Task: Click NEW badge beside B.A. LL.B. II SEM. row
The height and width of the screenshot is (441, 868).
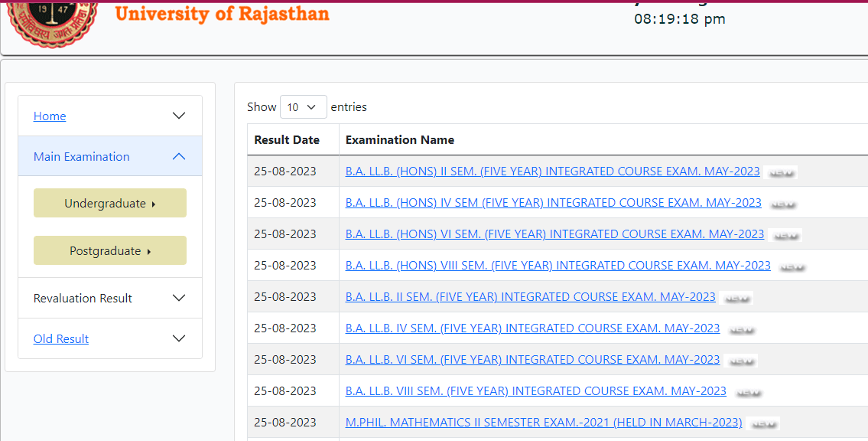Action: coord(736,299)
